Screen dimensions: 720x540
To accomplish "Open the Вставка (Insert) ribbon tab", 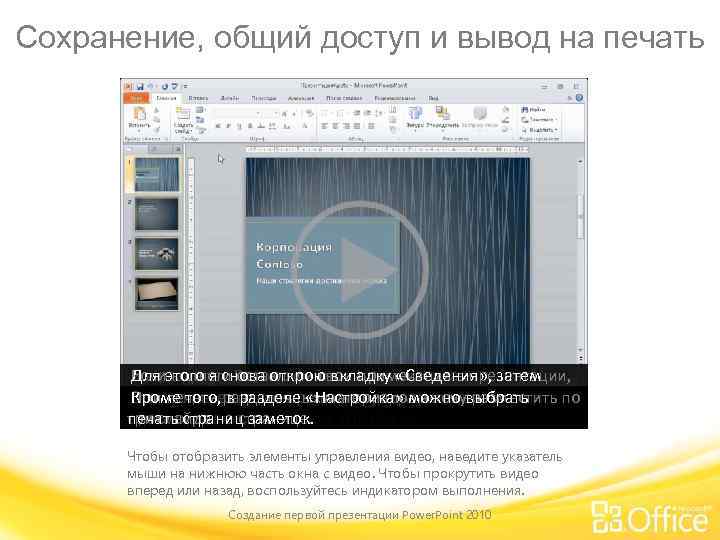I will (x=198, y=98).
